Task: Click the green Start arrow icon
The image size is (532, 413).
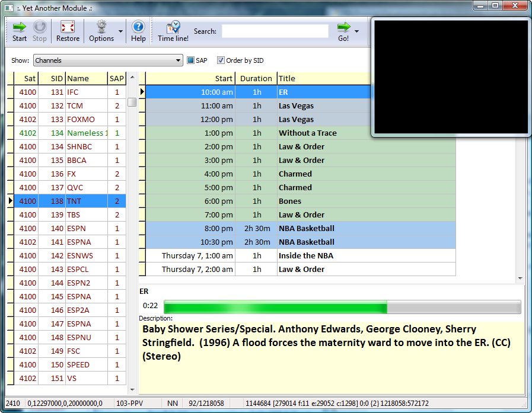Action: [20, 27]
